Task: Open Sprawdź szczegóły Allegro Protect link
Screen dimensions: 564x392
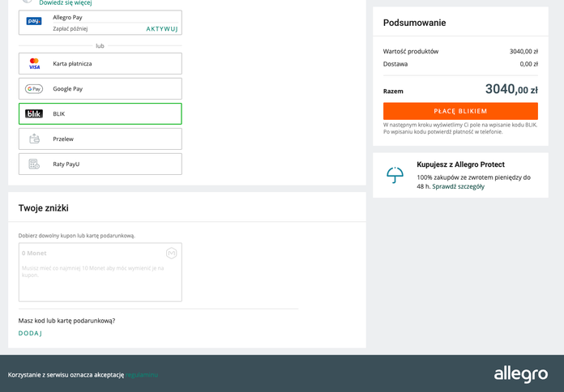Action: point(459,186)
